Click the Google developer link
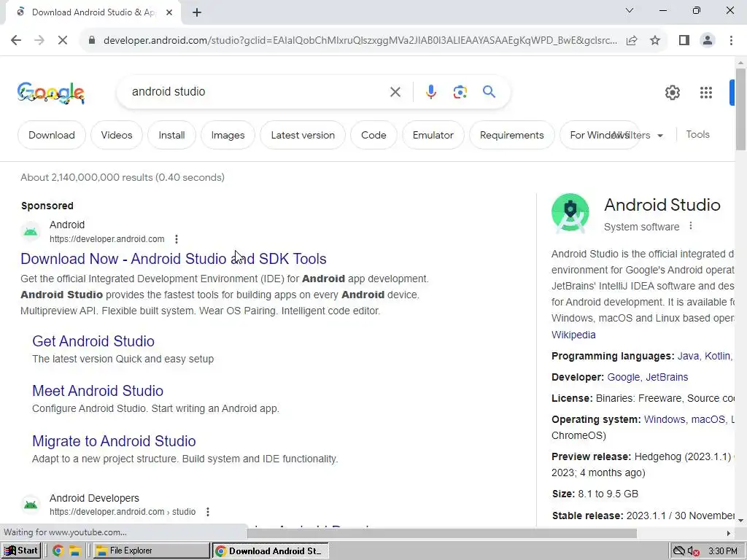This screenshot has width=747, height=560. [x=624, y=377]
